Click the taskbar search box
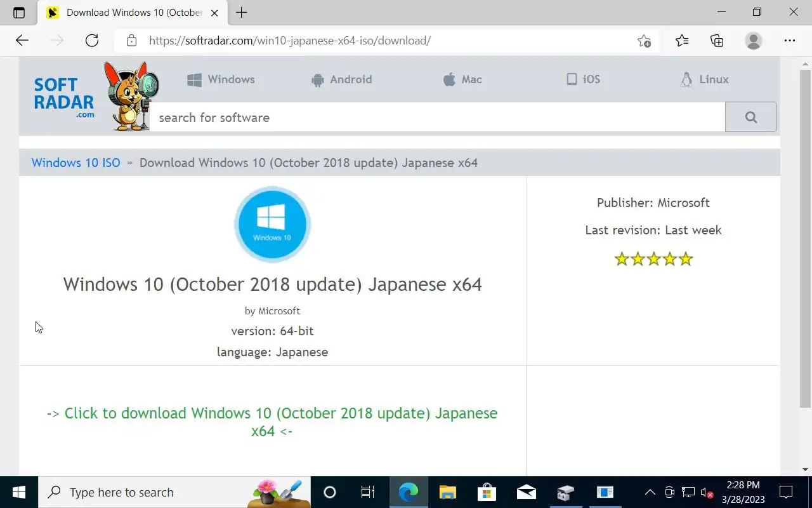 coord(174,492)
